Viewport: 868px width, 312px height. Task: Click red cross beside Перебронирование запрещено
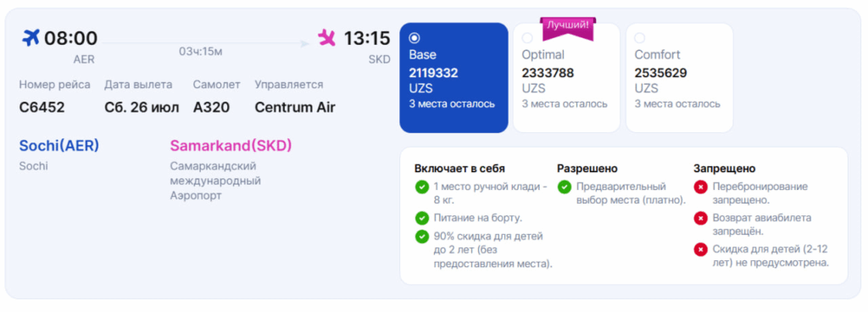click(x=700, y=187)
